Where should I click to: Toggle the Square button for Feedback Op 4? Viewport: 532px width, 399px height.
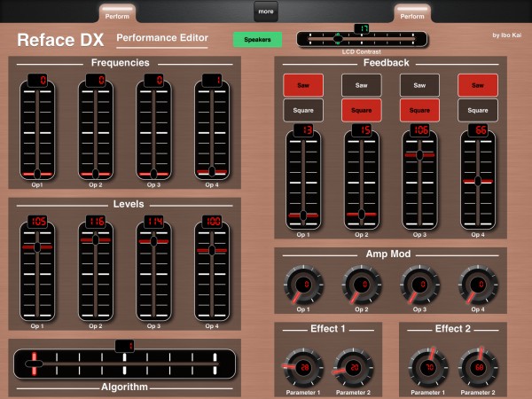[x=478, y=110]
